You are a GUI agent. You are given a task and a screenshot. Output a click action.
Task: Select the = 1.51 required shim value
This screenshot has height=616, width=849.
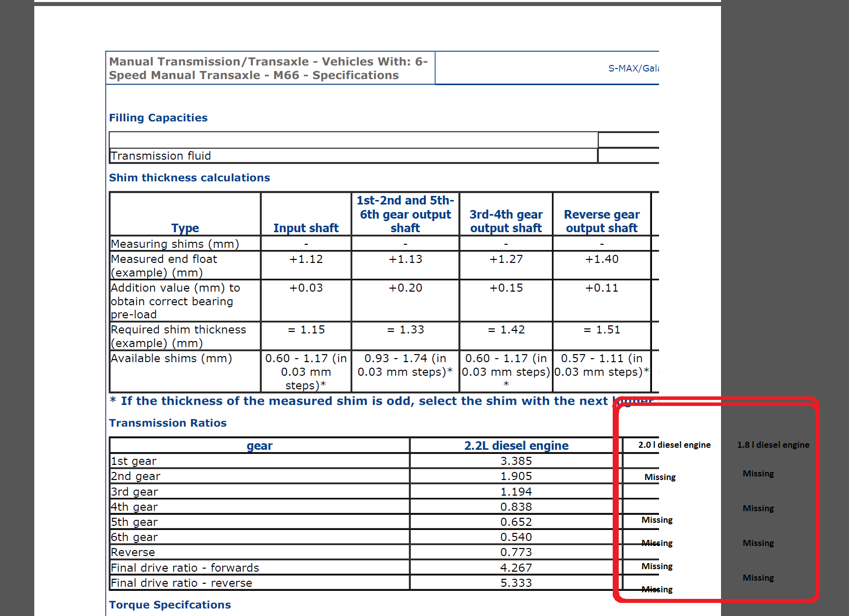[602, 330]
